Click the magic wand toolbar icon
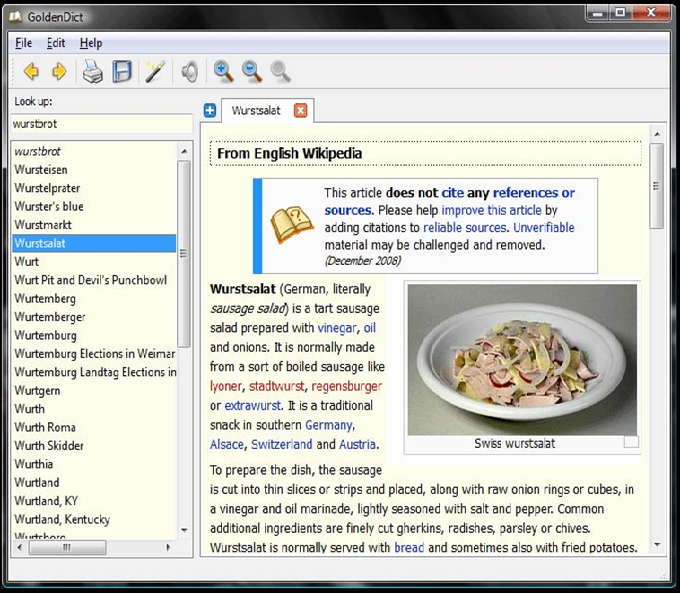The width and height of the screenshot is (680, 593). click(x=155, y=71)
